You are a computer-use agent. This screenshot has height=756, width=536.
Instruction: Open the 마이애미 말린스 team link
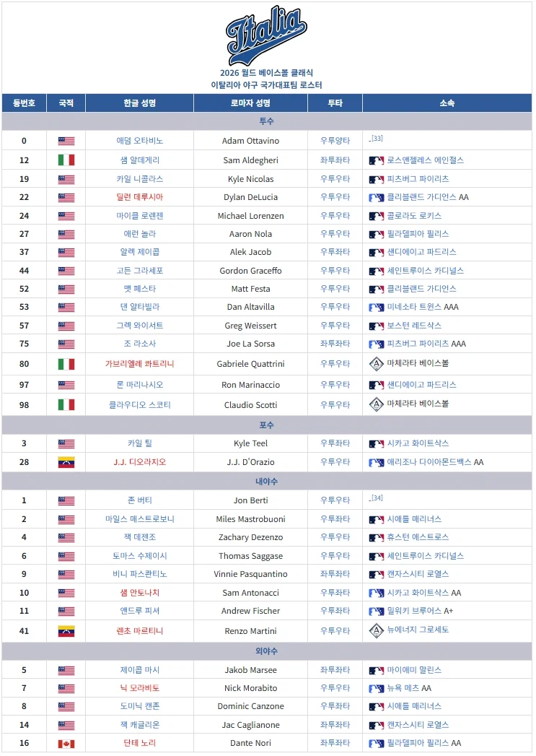[414, 670]
